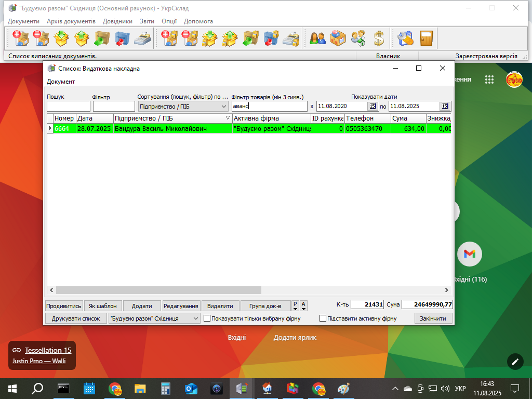Image resolution: width=532 pixels, height=399 pixels.
Task: Open the 'Justin Prno — Walli' link
Action: (x=39, y=361)
